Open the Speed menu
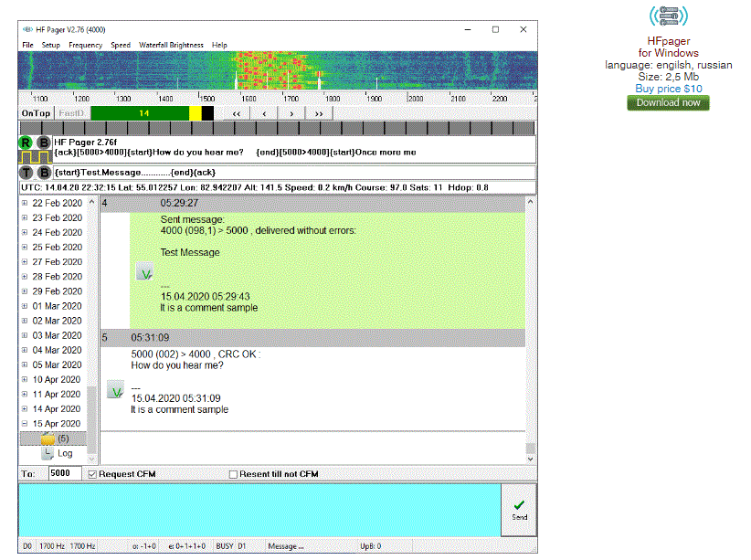 pyautogui.click(x=121, y=45)
